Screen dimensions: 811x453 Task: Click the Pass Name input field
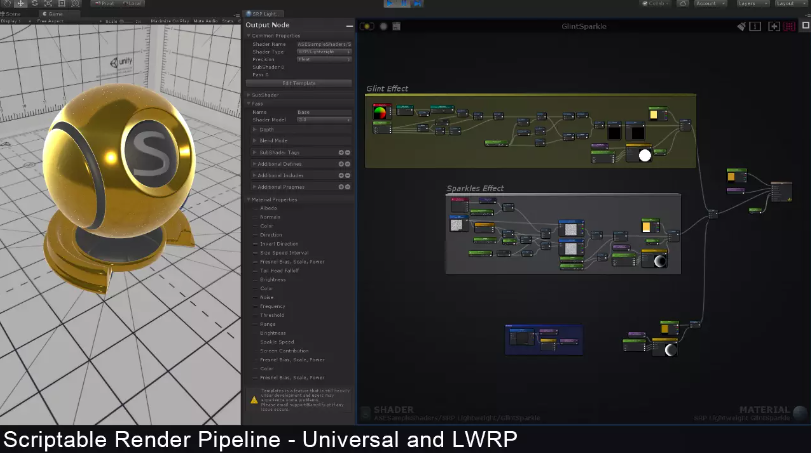324,112
